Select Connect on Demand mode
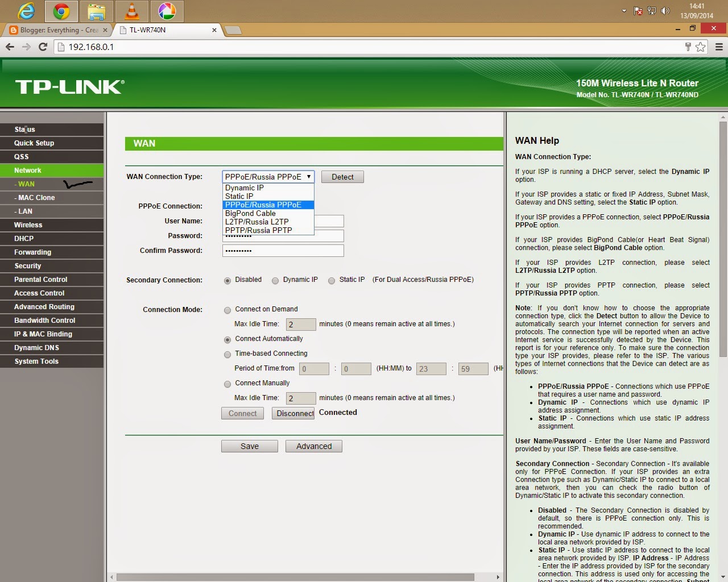 point(227,310)
